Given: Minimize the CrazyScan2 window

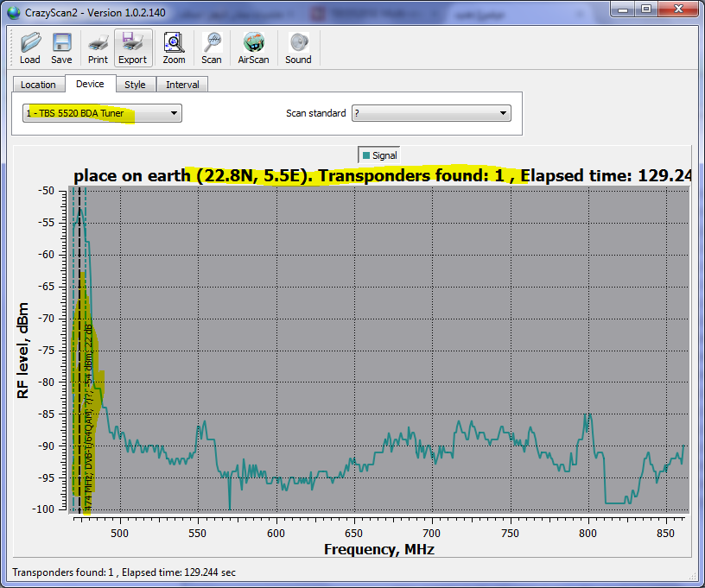Looking at the screenshot, I should (623, 9).
